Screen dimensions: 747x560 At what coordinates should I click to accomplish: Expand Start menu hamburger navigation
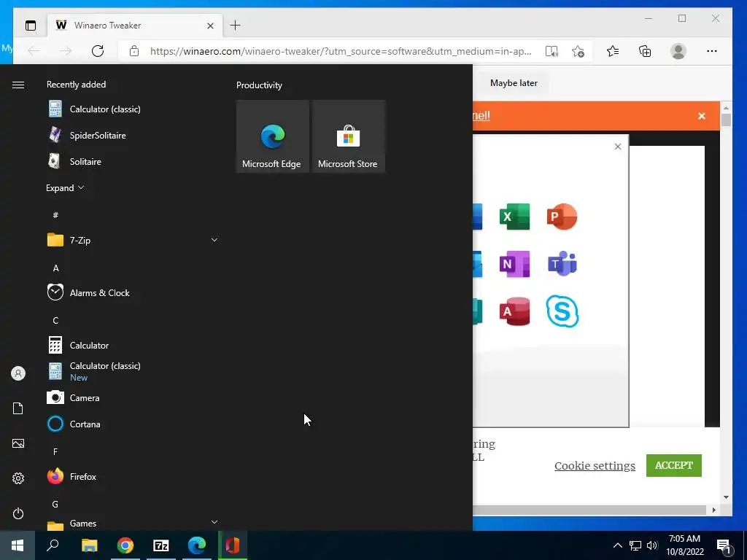coord(18,85)
